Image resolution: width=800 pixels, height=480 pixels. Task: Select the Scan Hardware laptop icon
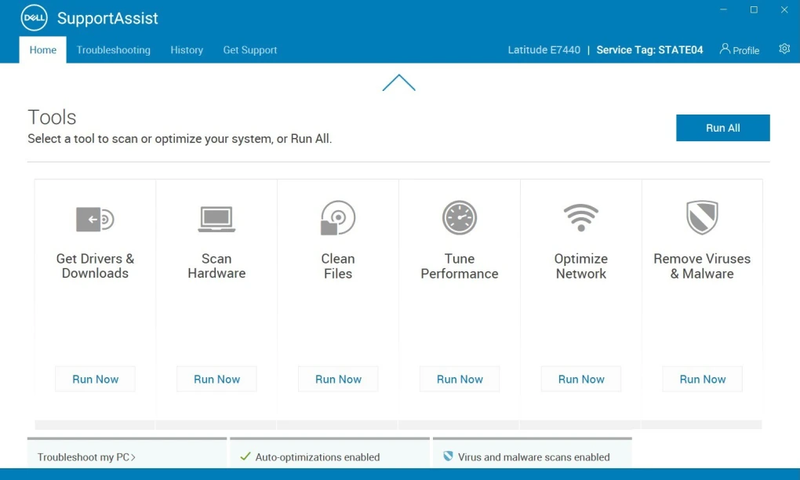click(x=216, y=218)
